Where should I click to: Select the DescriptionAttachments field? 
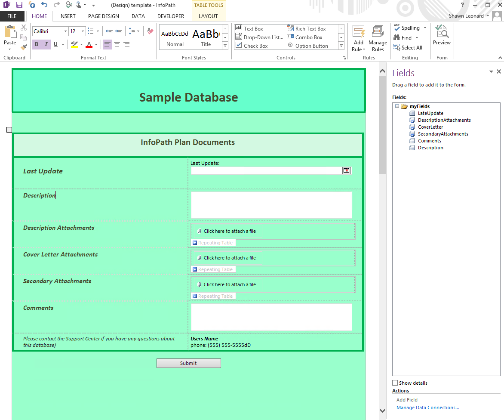(444, 120)
